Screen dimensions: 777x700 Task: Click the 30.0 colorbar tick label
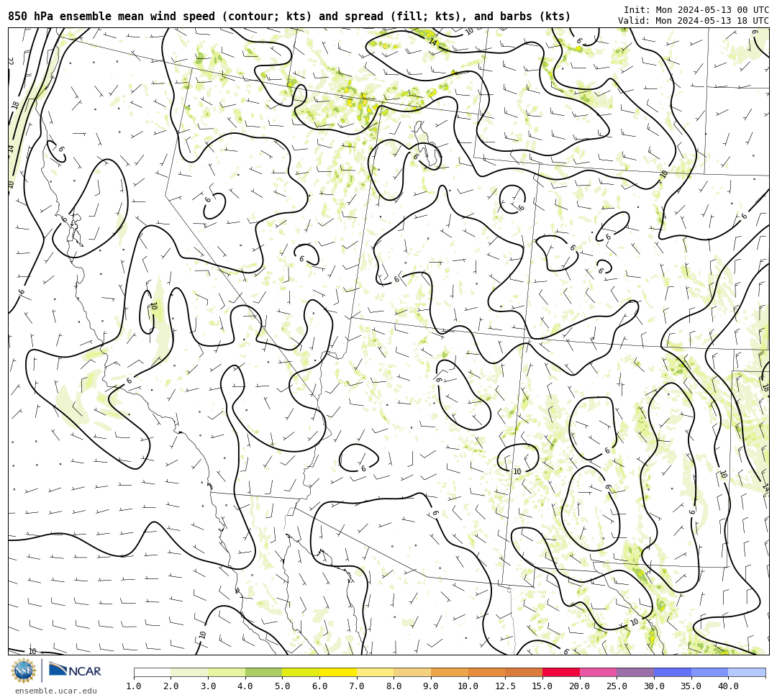(x=654, y=686)
